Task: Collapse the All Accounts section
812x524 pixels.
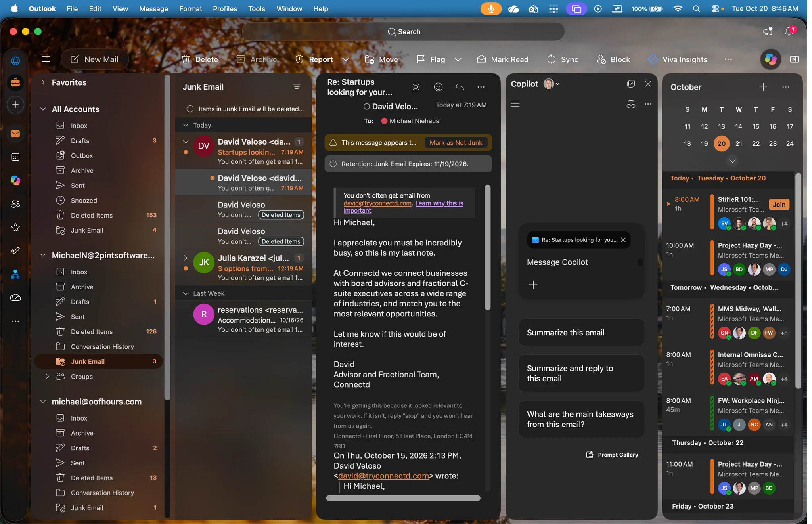Action: [x=43, y=109]
